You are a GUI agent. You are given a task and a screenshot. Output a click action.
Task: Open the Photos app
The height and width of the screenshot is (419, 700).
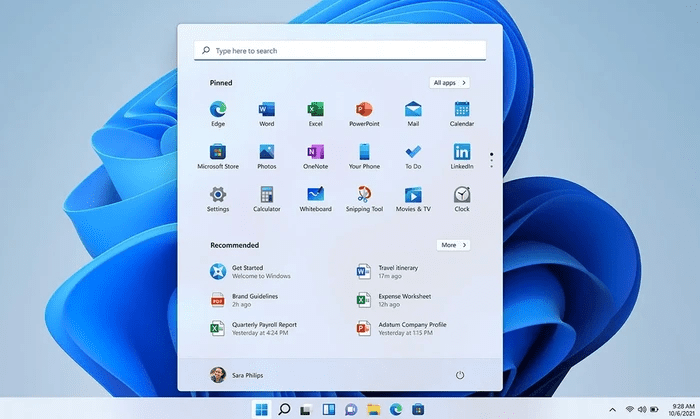[267, 157]
